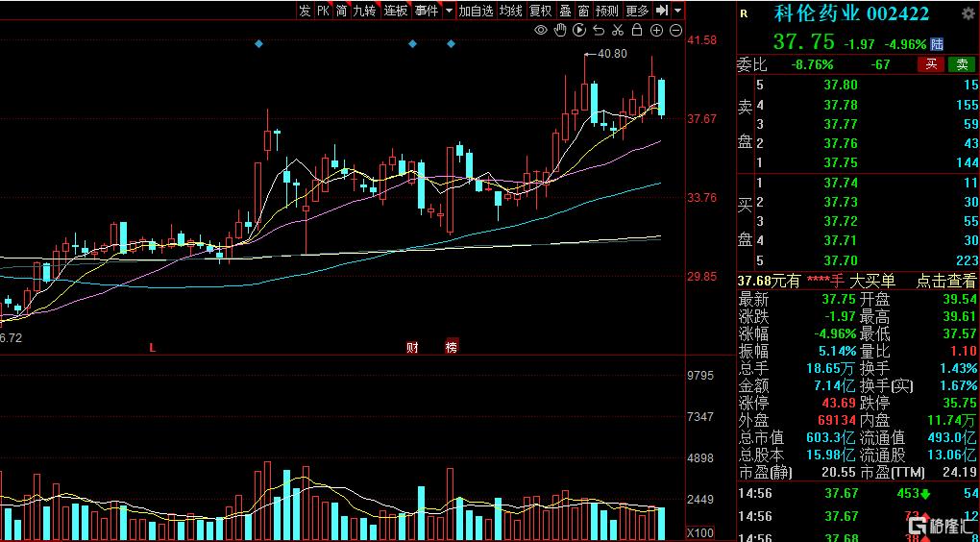Image resolution: width=980 pixels, height=542 pixels.
Task: Toggle the eye visibility icon above chart
Action: [x=541, y=30]
